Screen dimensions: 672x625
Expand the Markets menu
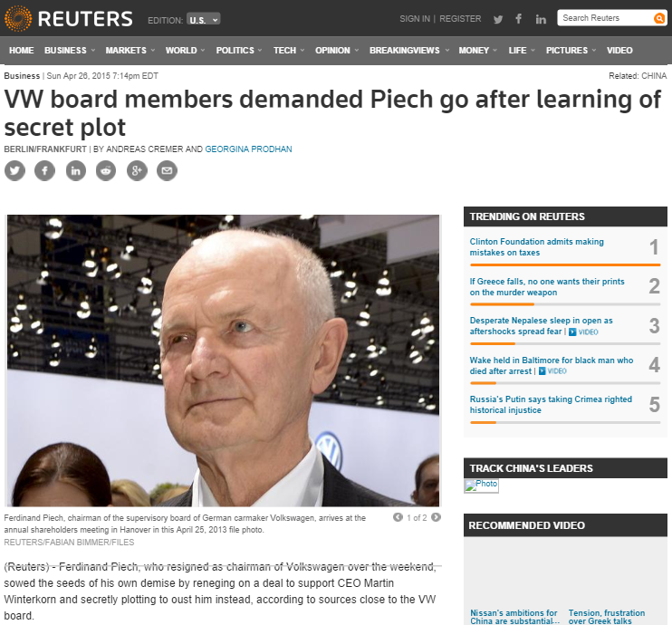coord(130,50)
